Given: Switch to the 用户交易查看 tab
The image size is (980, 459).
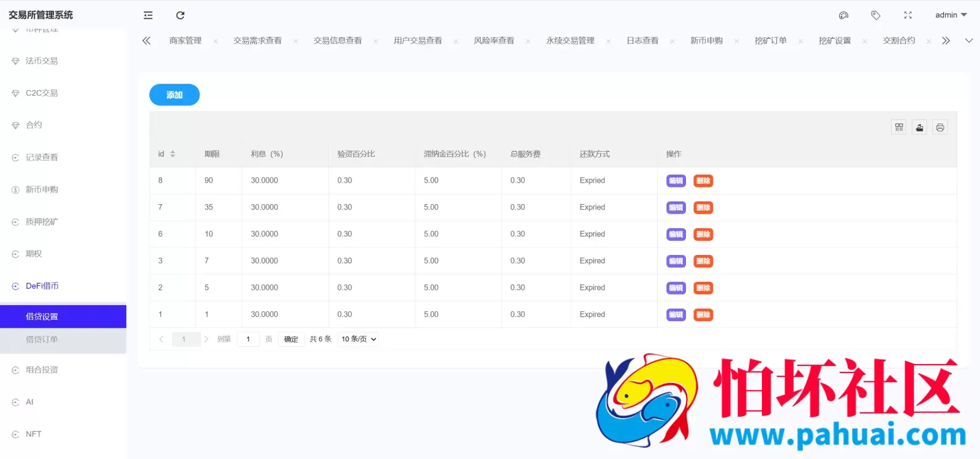Looking at the screenshot, I should [x=418, y=40].
